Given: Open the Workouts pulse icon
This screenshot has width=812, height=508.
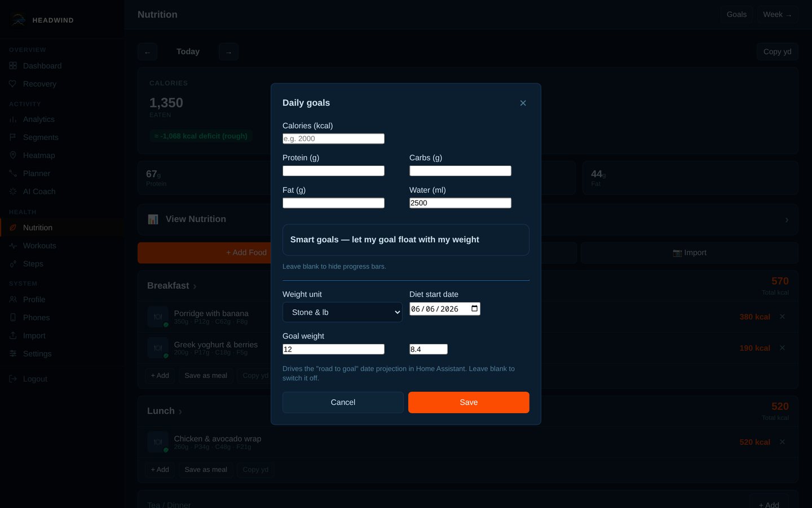Looking at the screenshot, I should [13, 246].
